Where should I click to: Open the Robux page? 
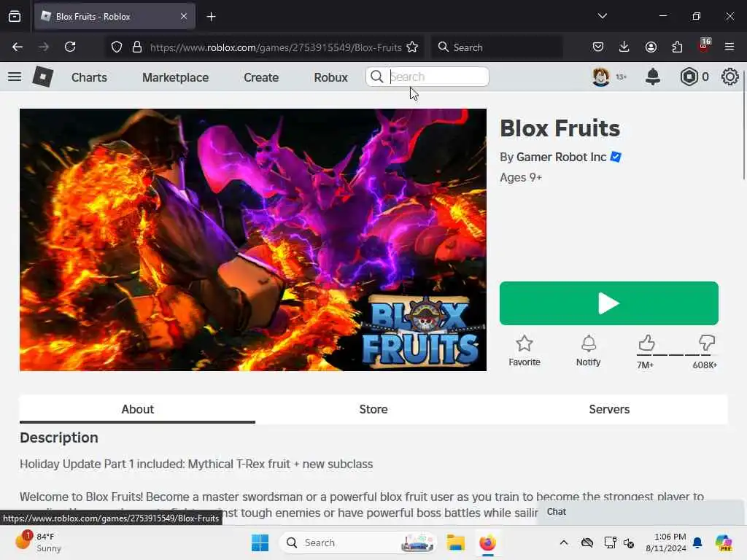330,77
